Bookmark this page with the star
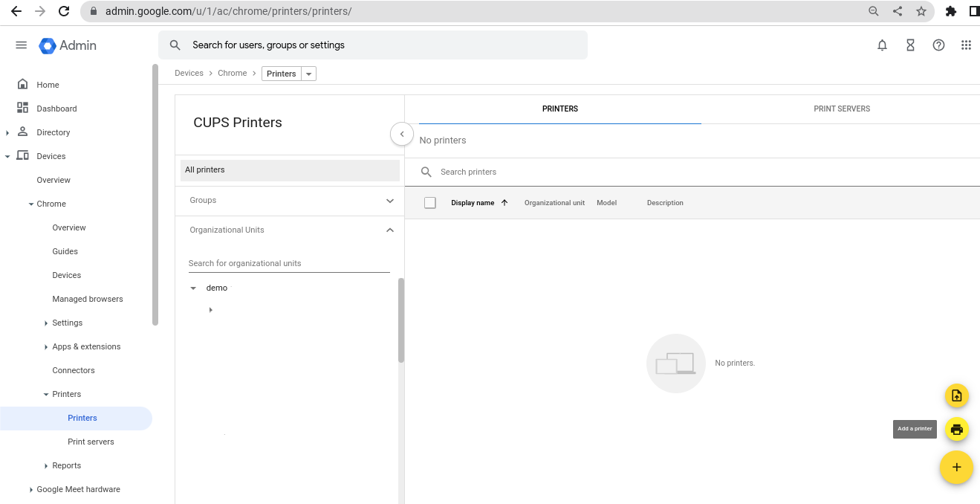Screen dimensions: 980x504 coord(921,11)
